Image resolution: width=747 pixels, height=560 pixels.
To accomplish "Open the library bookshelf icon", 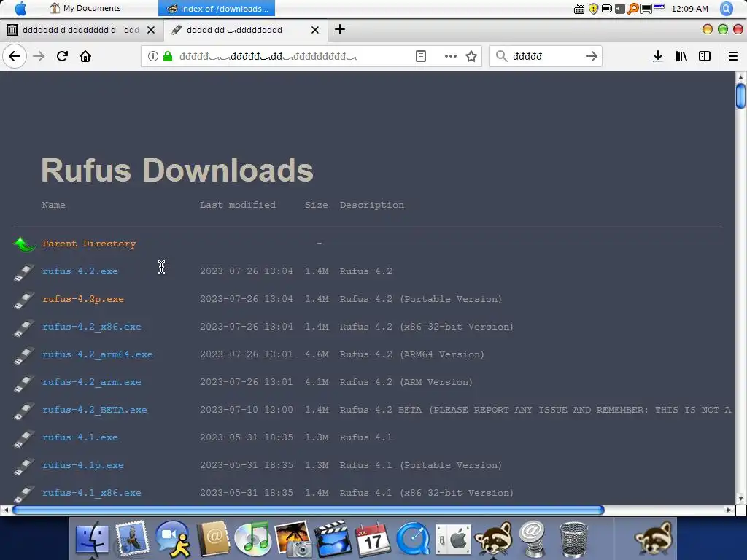I will click(x=681, y=56).
